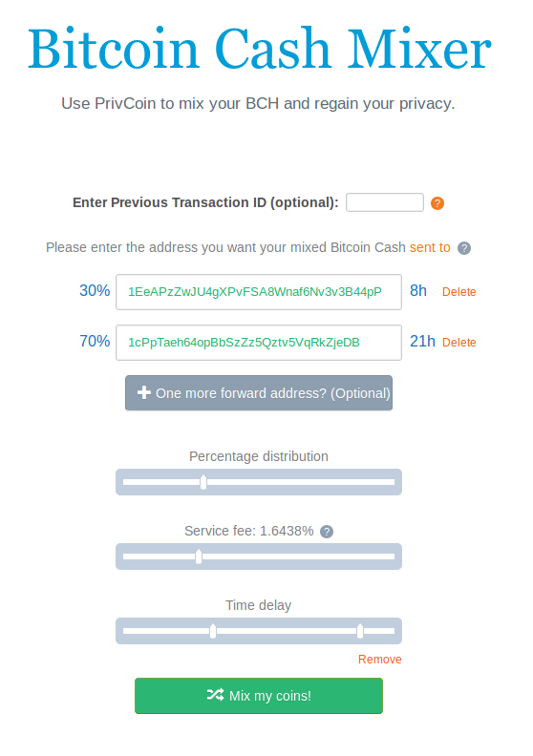Click the orange 'sent to' link
The image size is (533, 756).
pyautogui.click(x=430, y=248)
